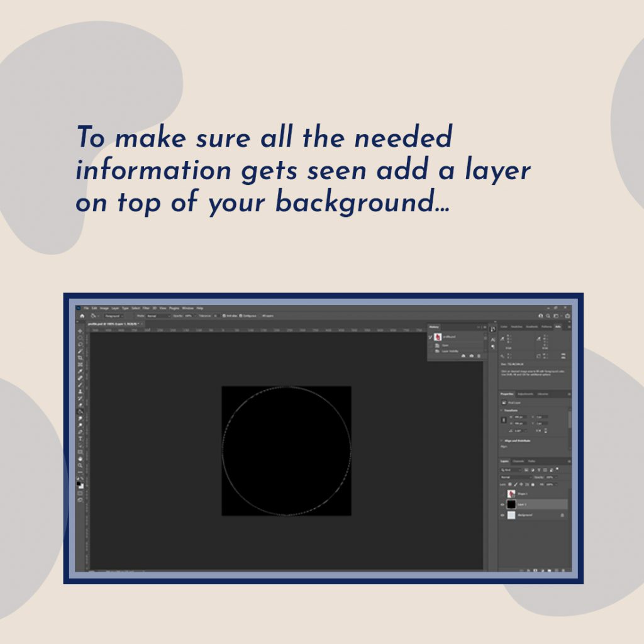Collapse the Align and Distribute section
The height and width of the screenshot is (644, 644).
501,441
